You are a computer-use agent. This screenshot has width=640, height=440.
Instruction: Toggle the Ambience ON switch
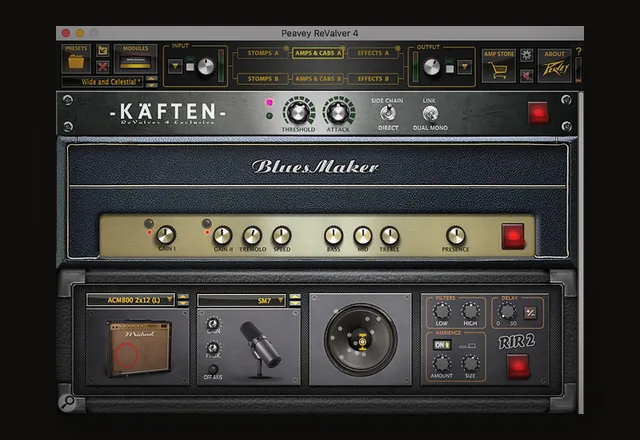click(x=442, y=345)
